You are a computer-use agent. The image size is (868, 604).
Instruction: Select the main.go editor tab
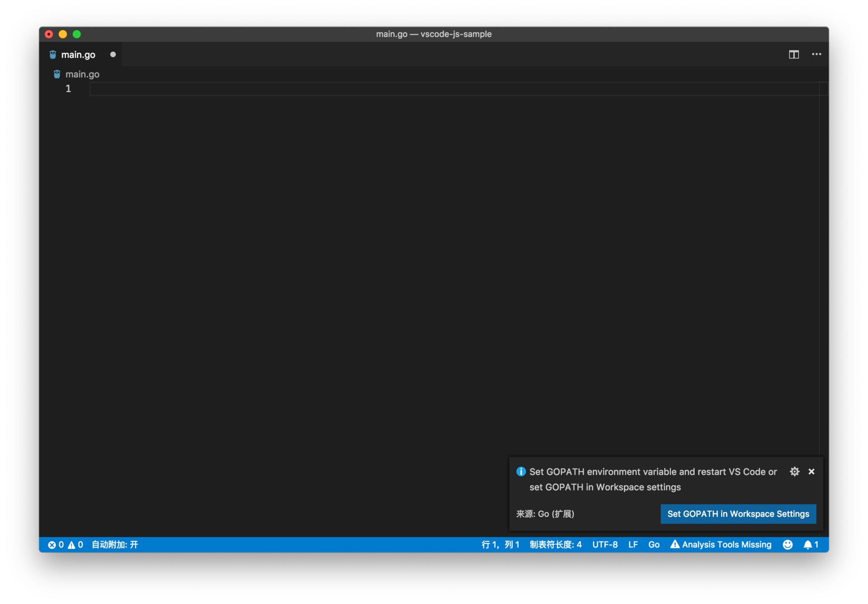click(x=78, y=55)
